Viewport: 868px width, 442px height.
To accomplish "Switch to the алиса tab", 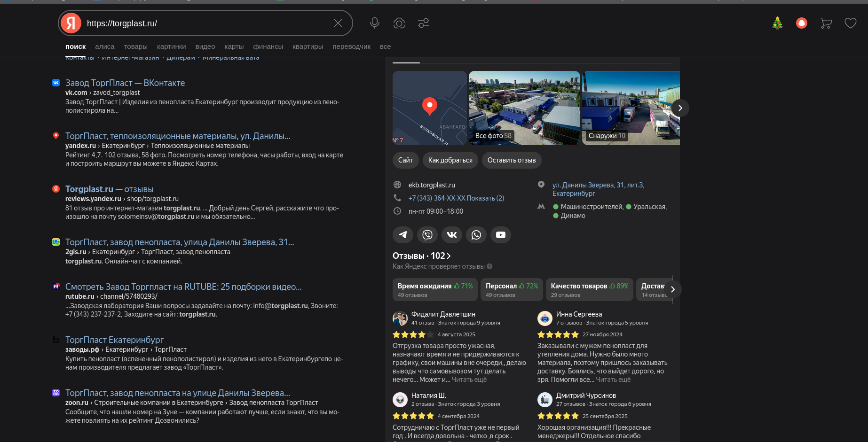I will 105,47.
